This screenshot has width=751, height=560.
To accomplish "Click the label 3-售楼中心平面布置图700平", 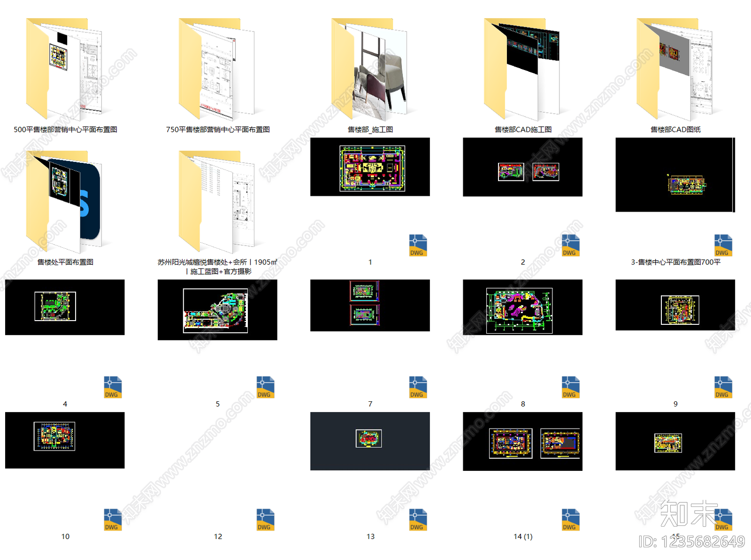I will (675, 262).
